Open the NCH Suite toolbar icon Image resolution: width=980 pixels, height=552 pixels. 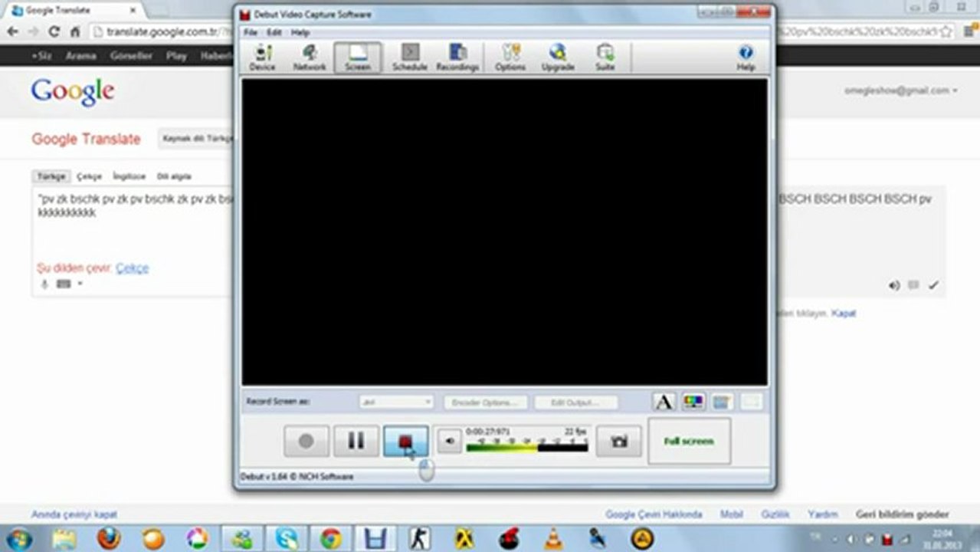(x=605, y=58)
